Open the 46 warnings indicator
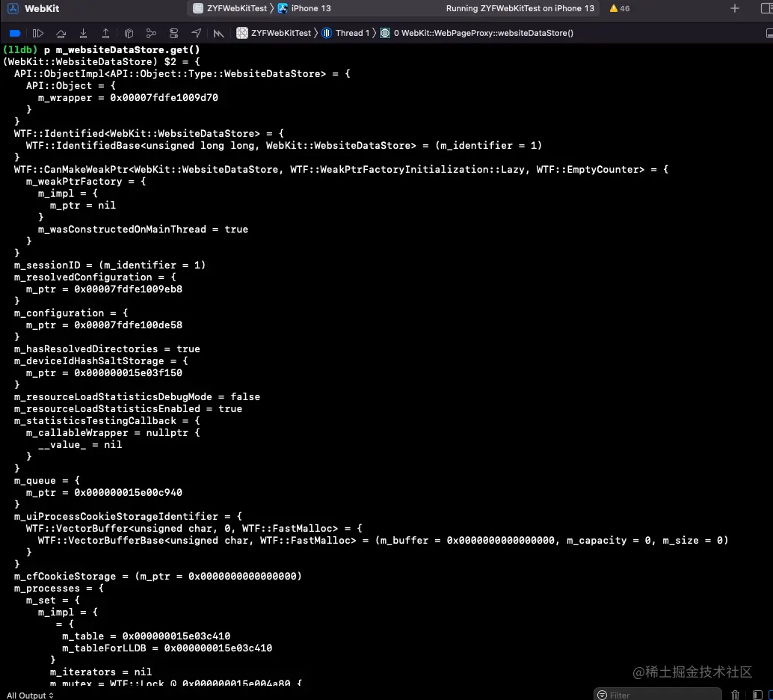Image resolution: width=773 pixels, height=700 pixels. pos(620,8)
